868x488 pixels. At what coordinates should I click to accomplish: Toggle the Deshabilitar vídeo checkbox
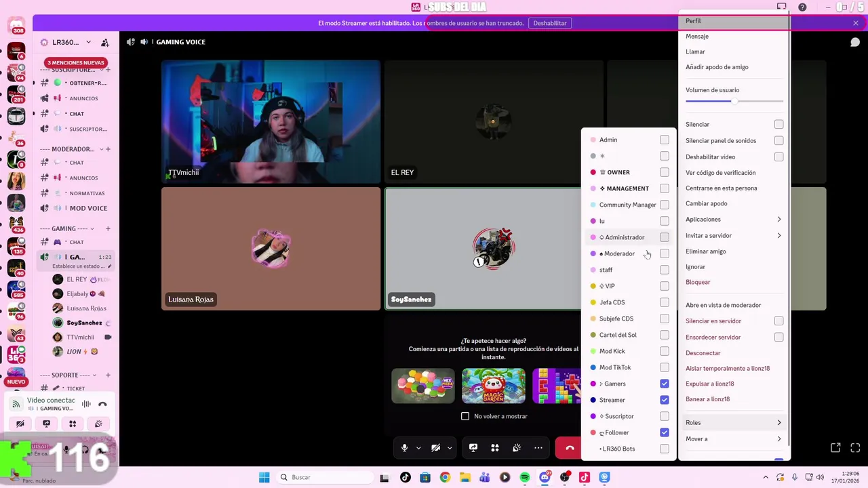pyautogui.click(x=779, y=157)
